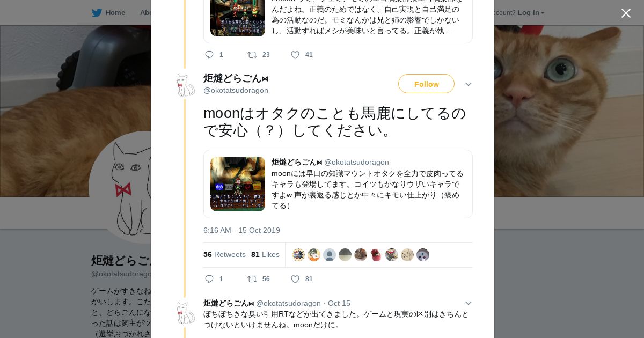Go to Twitter Home via bird icon
The image size is (644, 338).
click(97, 12)
